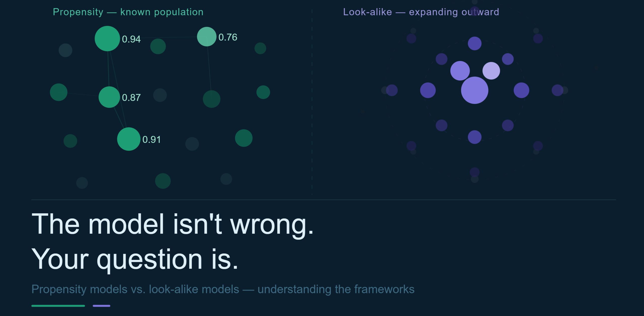
Task: Click the green node scored 0.94
Action: [107, 39]
